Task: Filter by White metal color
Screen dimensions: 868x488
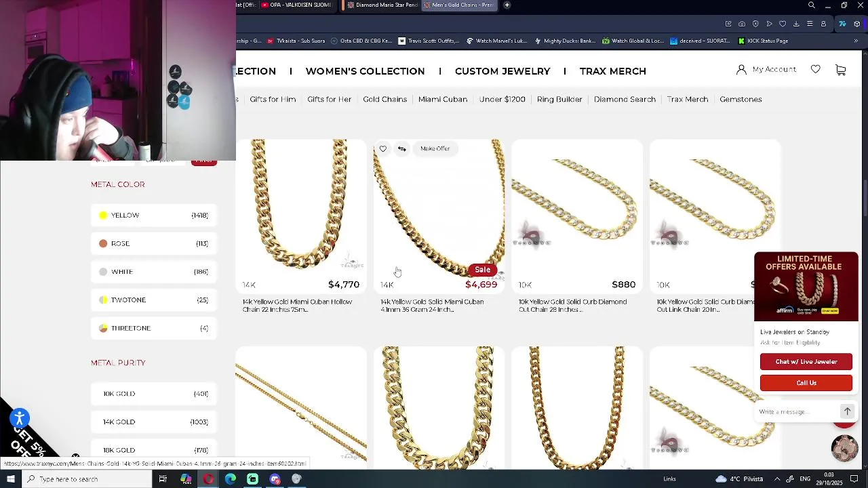Action: 154,272
